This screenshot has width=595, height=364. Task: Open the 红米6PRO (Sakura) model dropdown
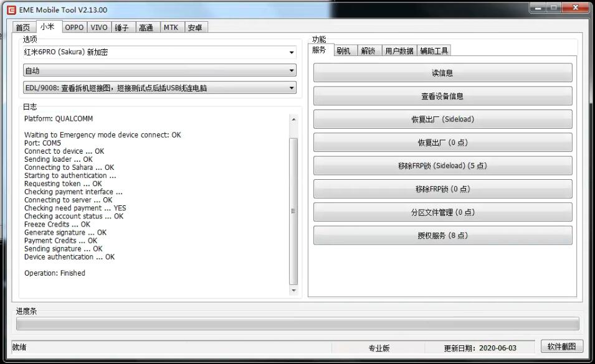click(159, 52)
